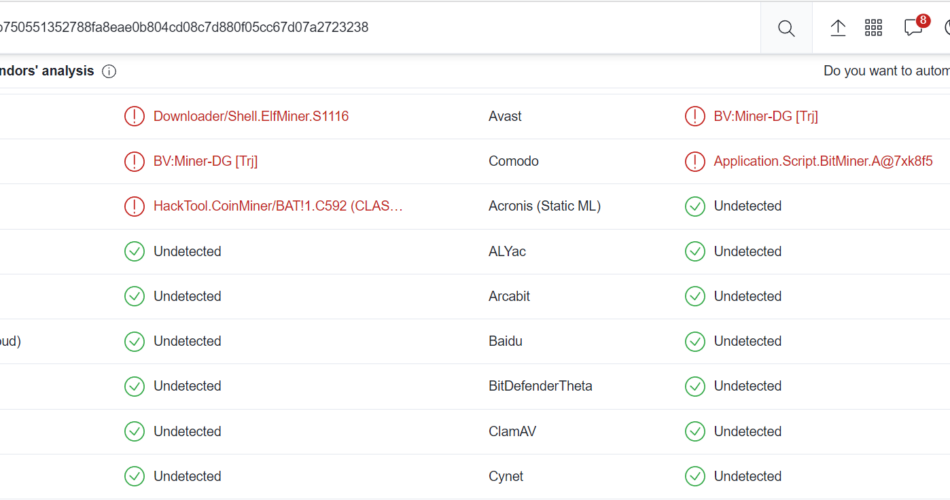Click the magnifier search icon

point(786,28)
